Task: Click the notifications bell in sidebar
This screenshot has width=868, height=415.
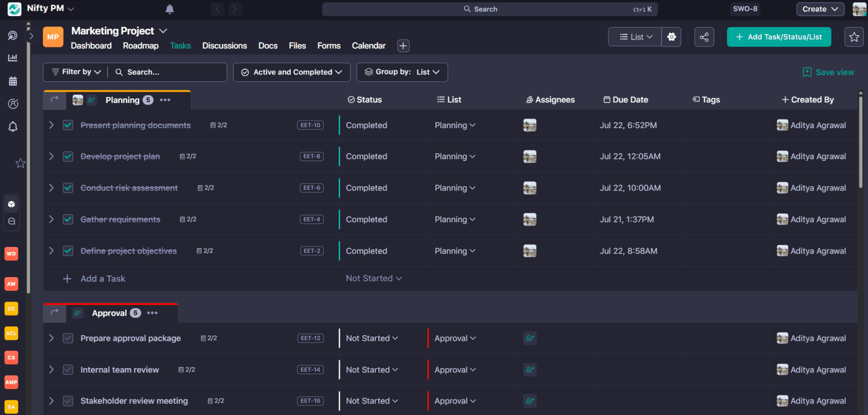Action: (x=13, y=127)
